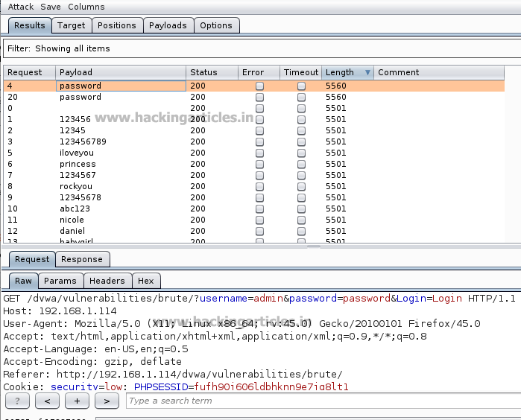The height and width of the screenshot is (420, 521).
Task: Select the daniel payload row
Action: [x=254, y=231]
